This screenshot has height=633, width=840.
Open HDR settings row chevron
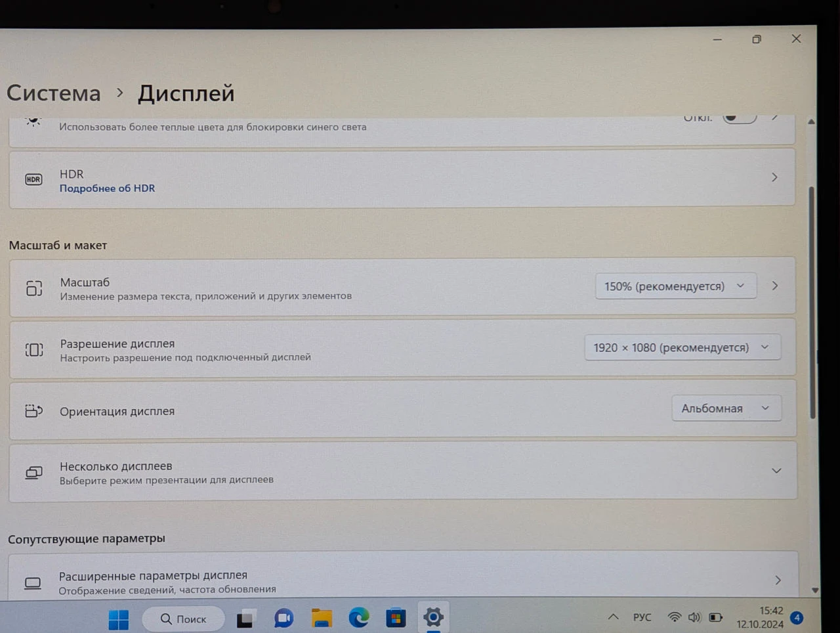coord(774,177)
